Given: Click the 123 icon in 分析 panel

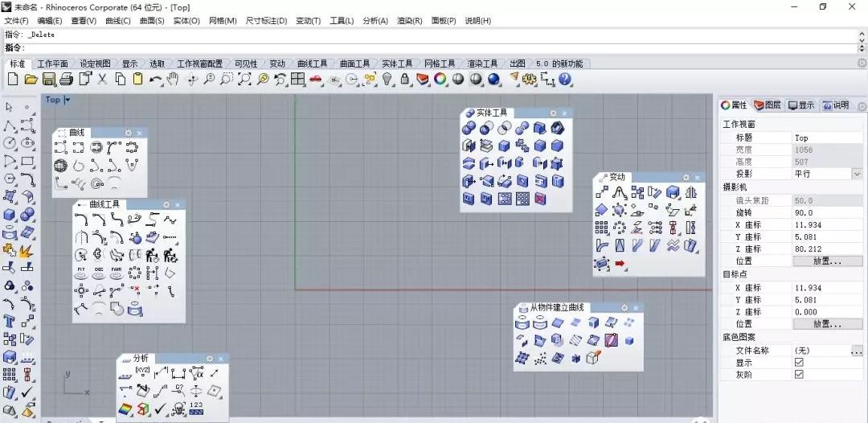Looking at the screenshot, I should point(196,409).
